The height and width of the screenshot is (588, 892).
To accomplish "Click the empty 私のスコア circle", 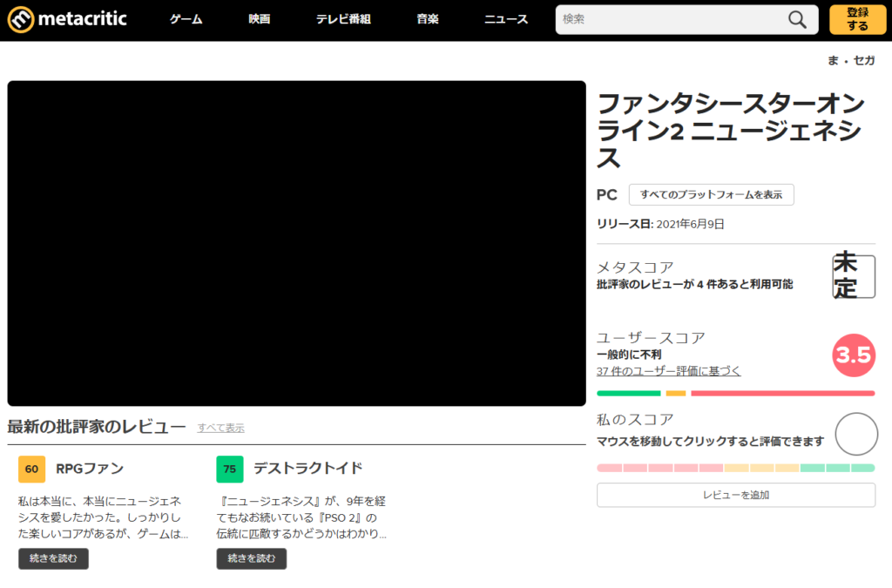I will pyautogui.click(x=856, y=434).
